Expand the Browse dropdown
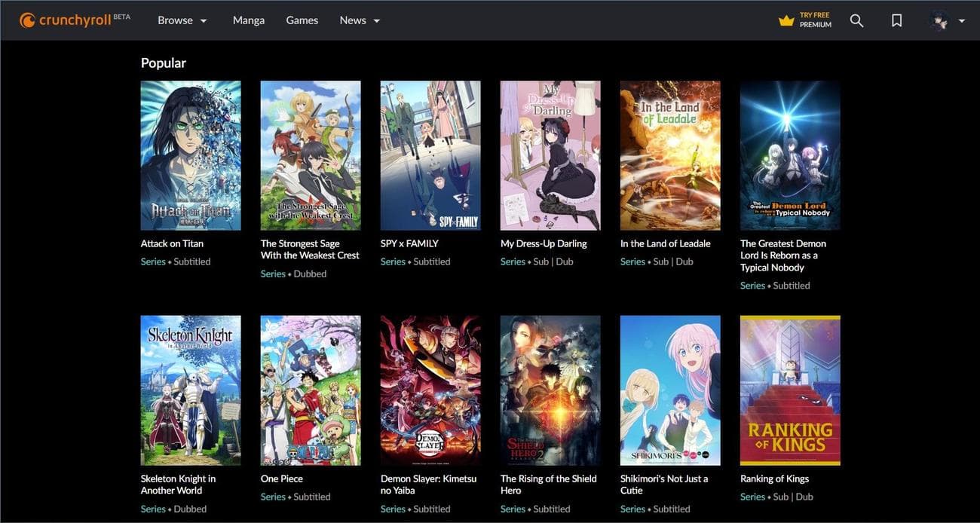 click(x=182, y=20)
